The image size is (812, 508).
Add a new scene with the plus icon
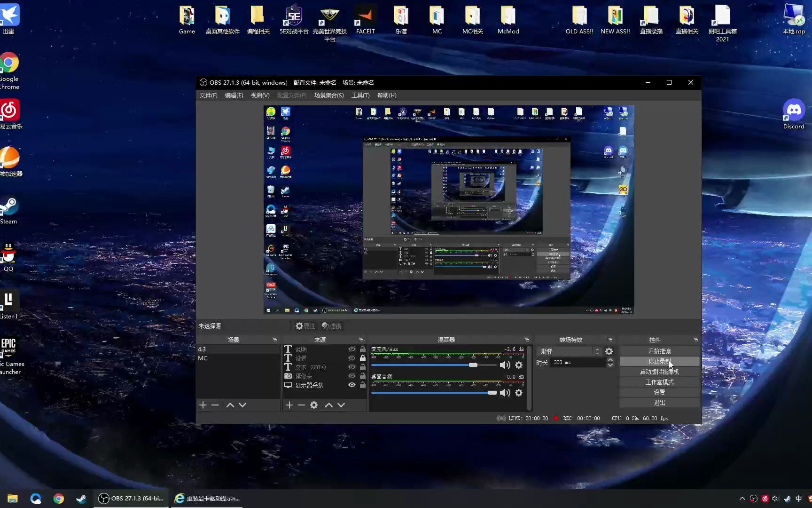(x=203, y=405)
